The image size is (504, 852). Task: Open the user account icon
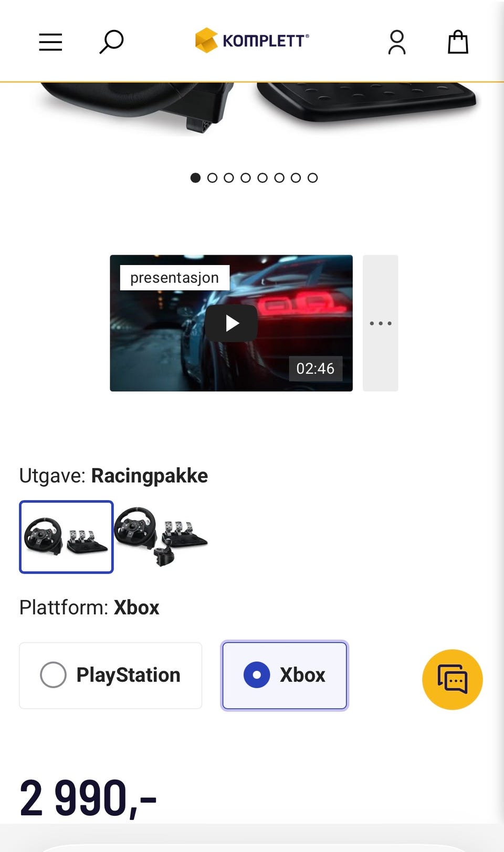(x=397, y=42)
